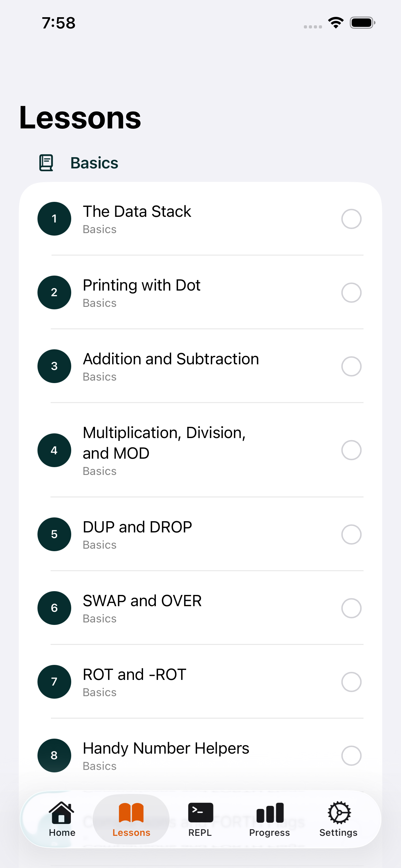Open the REPL terminal icon

point(200,812)
